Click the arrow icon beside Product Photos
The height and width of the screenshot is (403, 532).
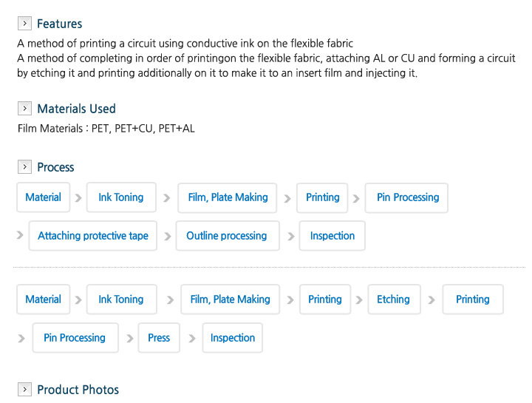pyautogui.click(x=24, y=390)
